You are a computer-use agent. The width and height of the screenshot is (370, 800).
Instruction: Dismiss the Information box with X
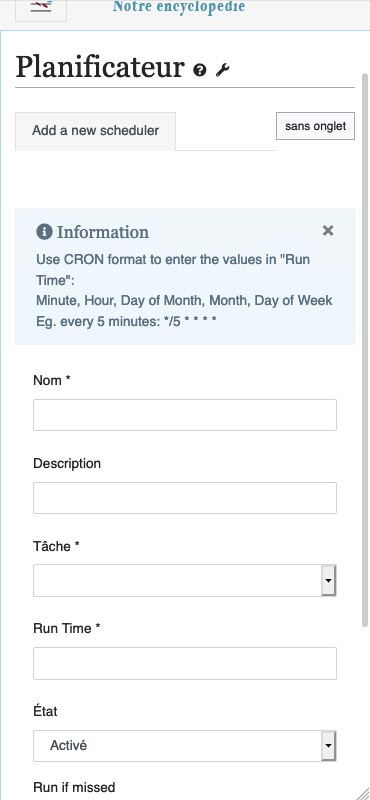(x=328, y=231)
